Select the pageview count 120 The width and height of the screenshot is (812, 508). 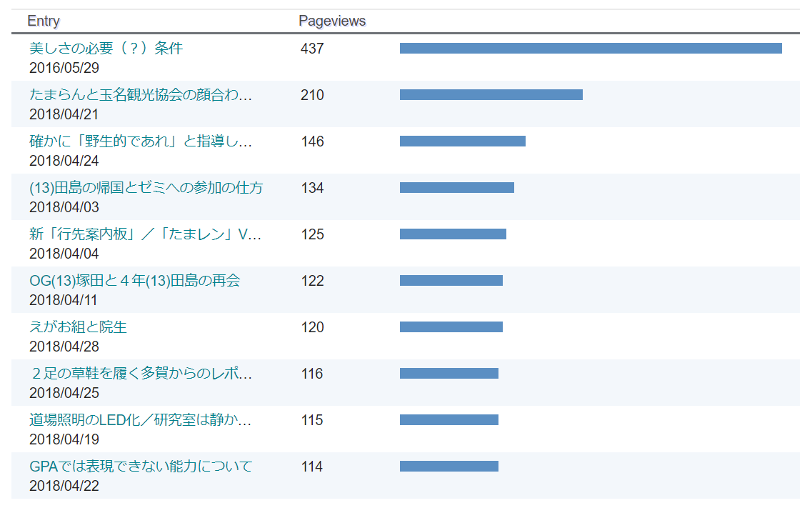[x=312, y=327]
